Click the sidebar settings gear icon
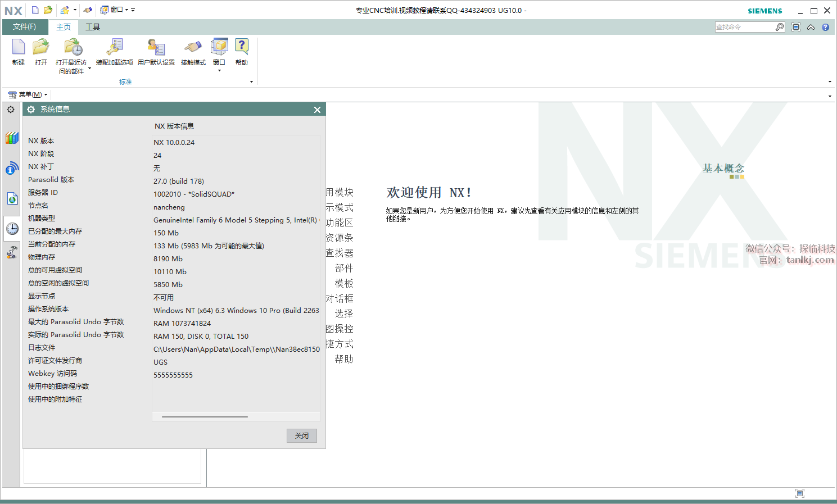This screenshot has width=837, height=504. [11, 110]
